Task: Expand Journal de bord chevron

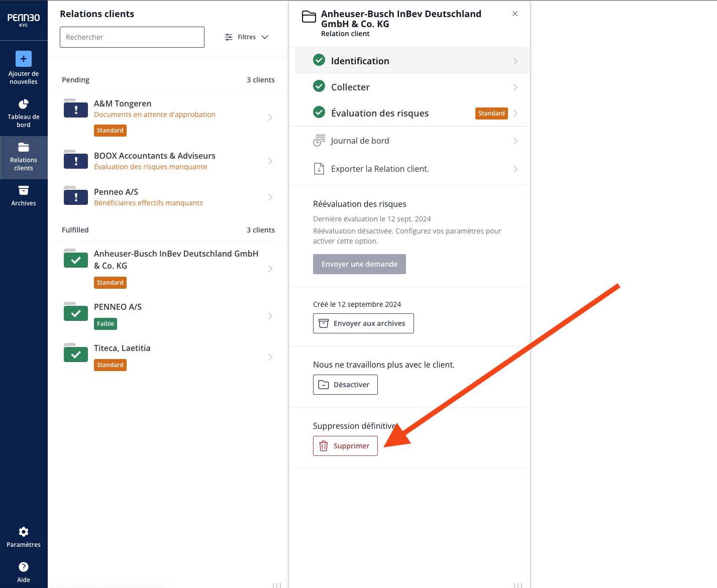Action: [x=516, y=141]
